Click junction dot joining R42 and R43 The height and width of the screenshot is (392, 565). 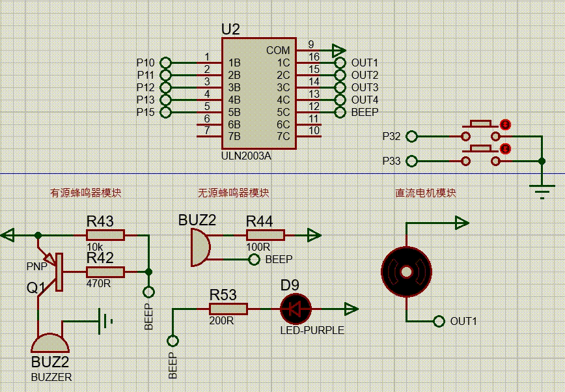click(x=148, y=272)
